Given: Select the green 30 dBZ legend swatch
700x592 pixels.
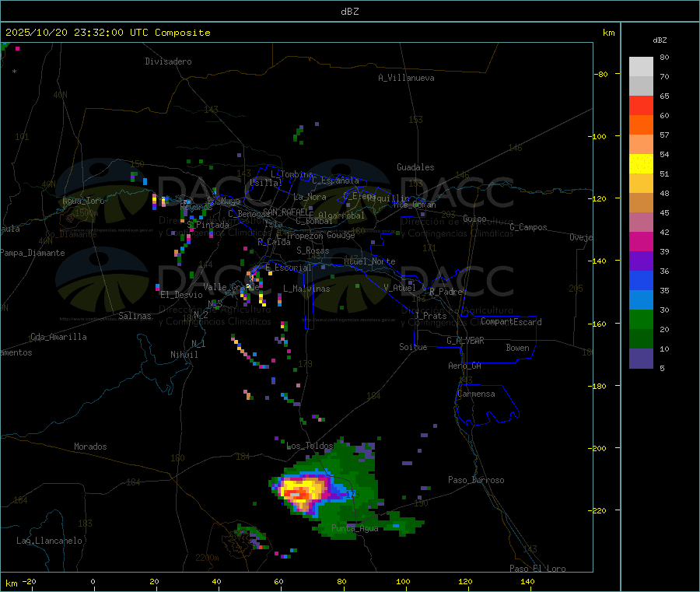Looking at the screenshot, I should 641,319.
